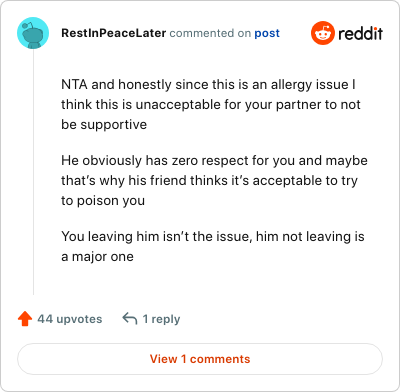The width and height of the screenshot is (400, 392).
Task: Select the "44 upvotes" count
Action: [x=70, y=319]
